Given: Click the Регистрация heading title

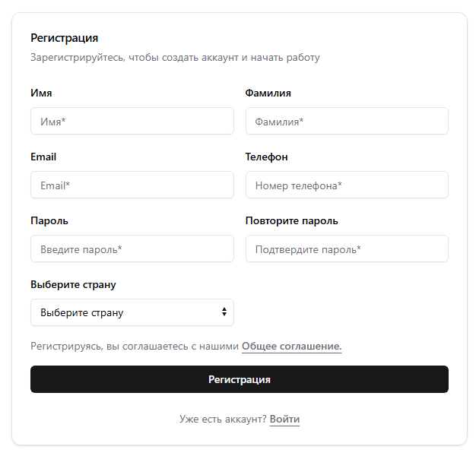Looking at the screenshot, I should 64,37.
